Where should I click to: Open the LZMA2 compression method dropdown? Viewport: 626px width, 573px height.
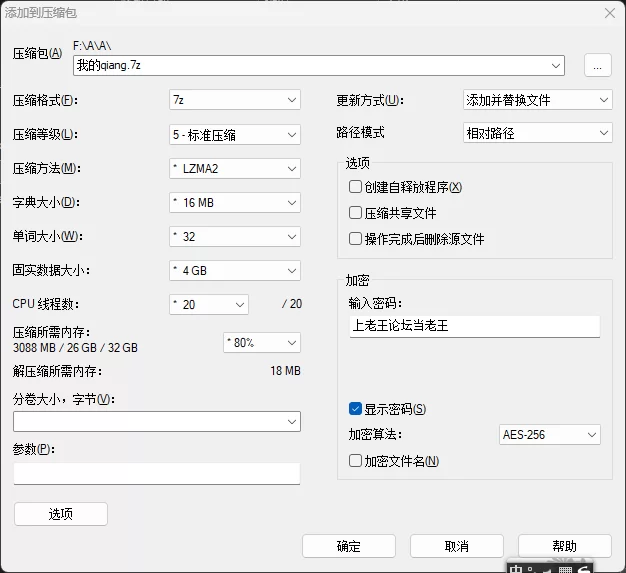coord(235,169)
